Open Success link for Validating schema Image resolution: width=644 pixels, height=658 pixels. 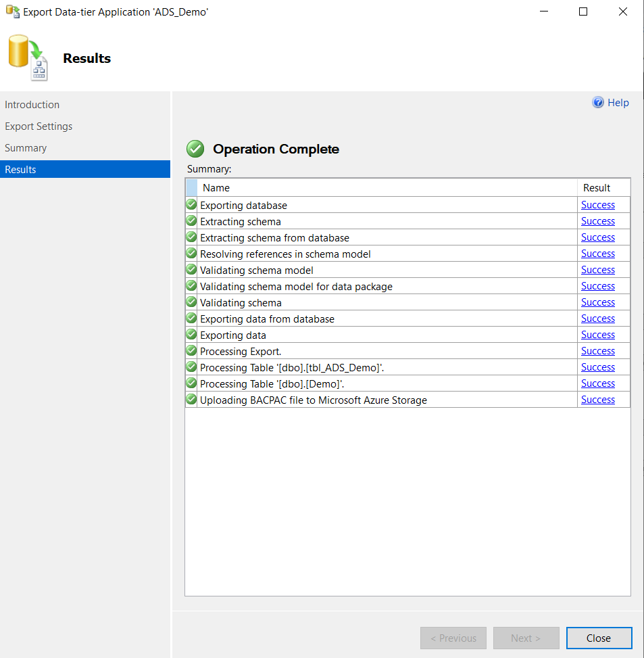(598, 302)
